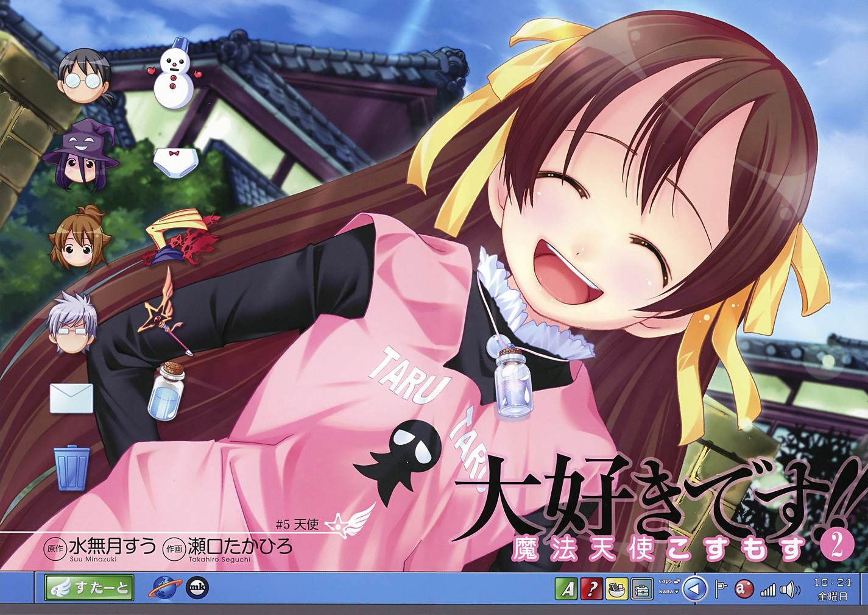Viewport: 868px width, 615px height.
Task: Open the mail envelope desktop icon
Action: click(x=72, y=399)
